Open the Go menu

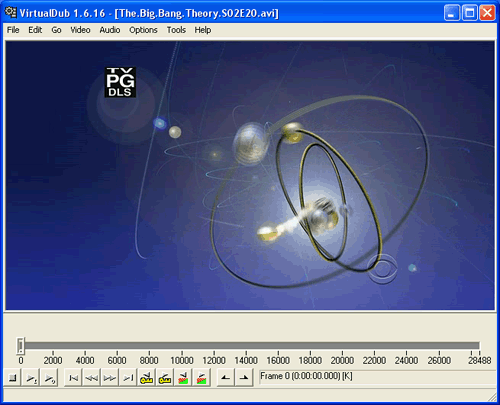56,30
